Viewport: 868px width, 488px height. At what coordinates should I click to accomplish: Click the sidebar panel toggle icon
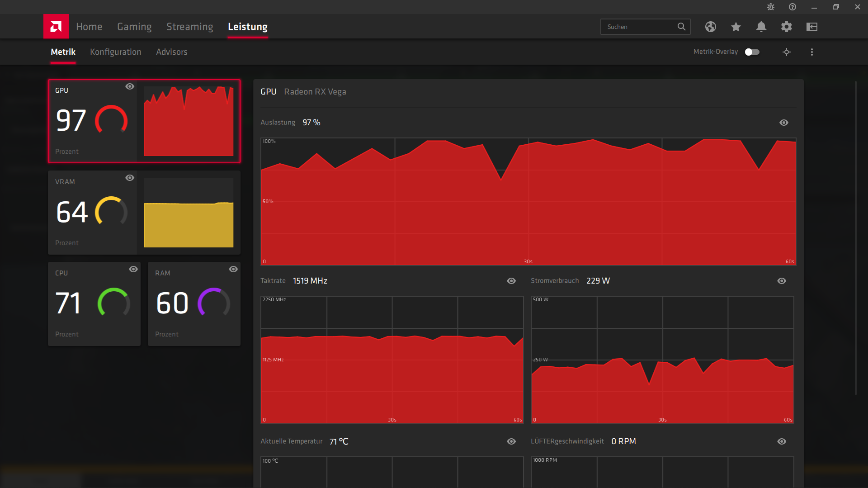click(812, 27)
